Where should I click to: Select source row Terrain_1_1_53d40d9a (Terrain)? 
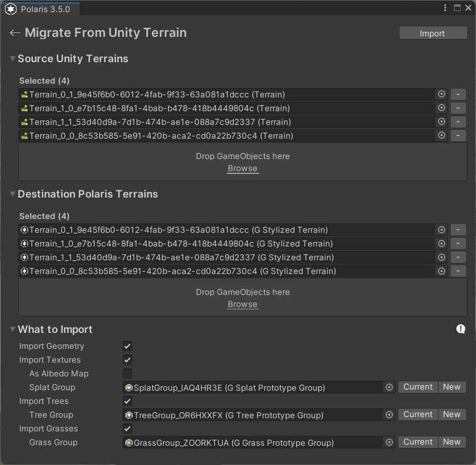pyautogui.click(x=233, y=122)
